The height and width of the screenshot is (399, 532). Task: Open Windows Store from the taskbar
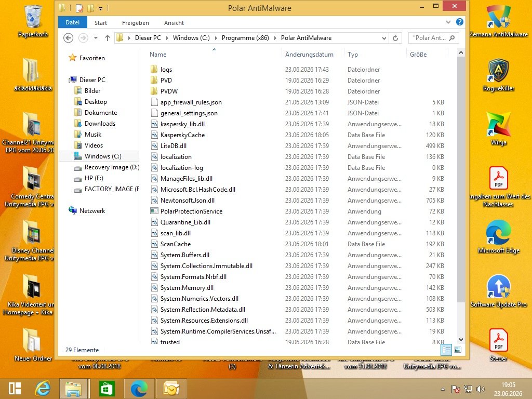[x=107, y=389]
